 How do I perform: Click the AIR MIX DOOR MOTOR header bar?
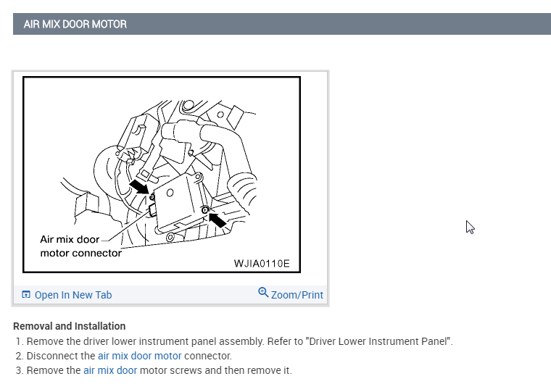click(x=282, y=24)
